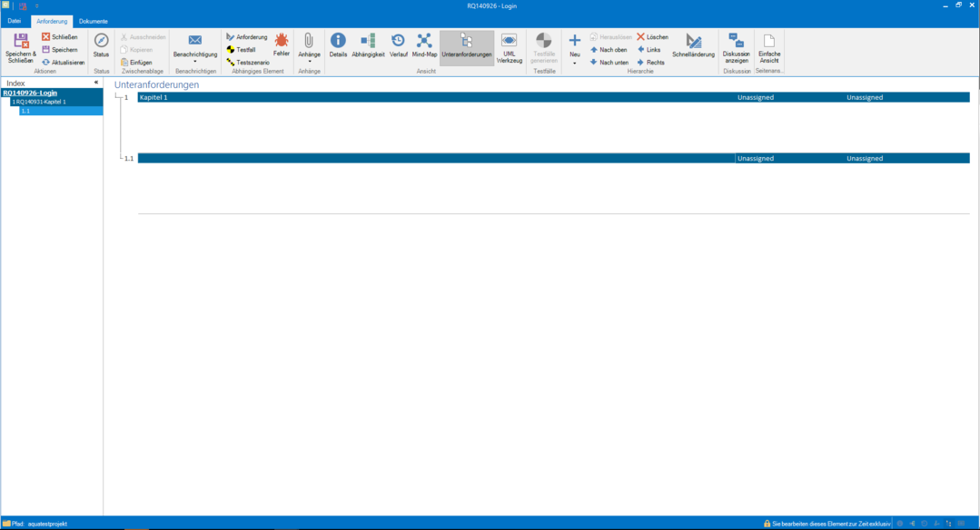
Task: Select RQ140931-Kapitel 1 in the Index tree
Action: pyautogui.click(x=41, y=102)
